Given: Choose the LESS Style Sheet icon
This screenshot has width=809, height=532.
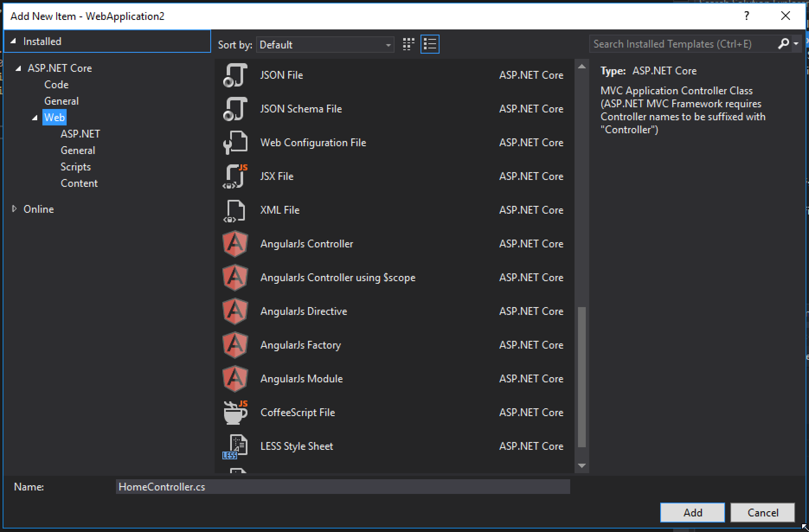Looking at the screenshot, I should click(x=235, y=446).
